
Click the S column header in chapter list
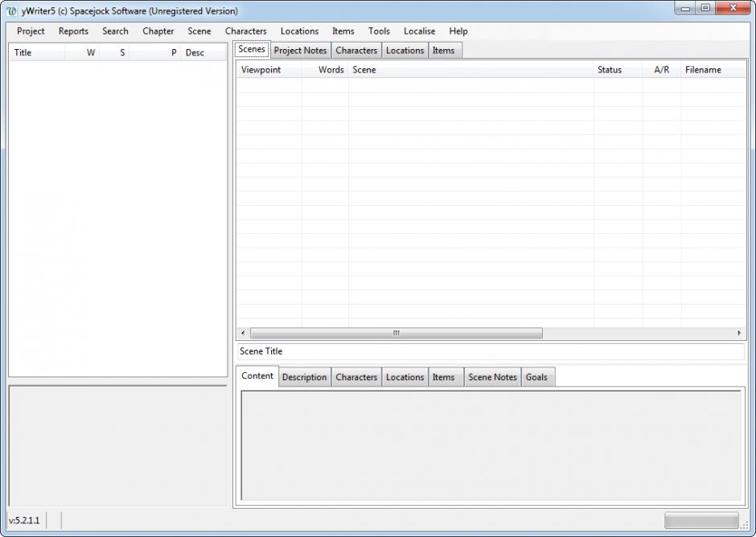[113, 52]
